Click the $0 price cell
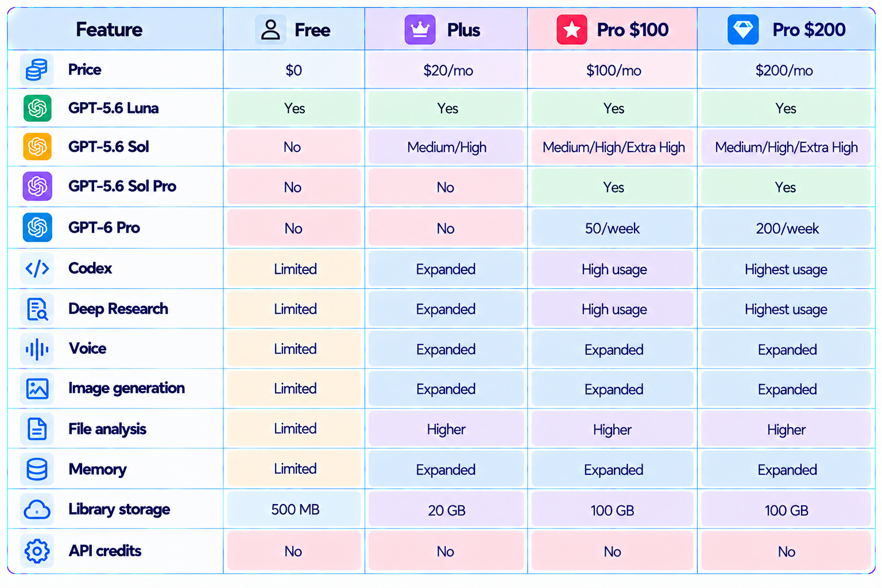Image resolution: width=882 pixels, height=588 pixels. (294, 70)
